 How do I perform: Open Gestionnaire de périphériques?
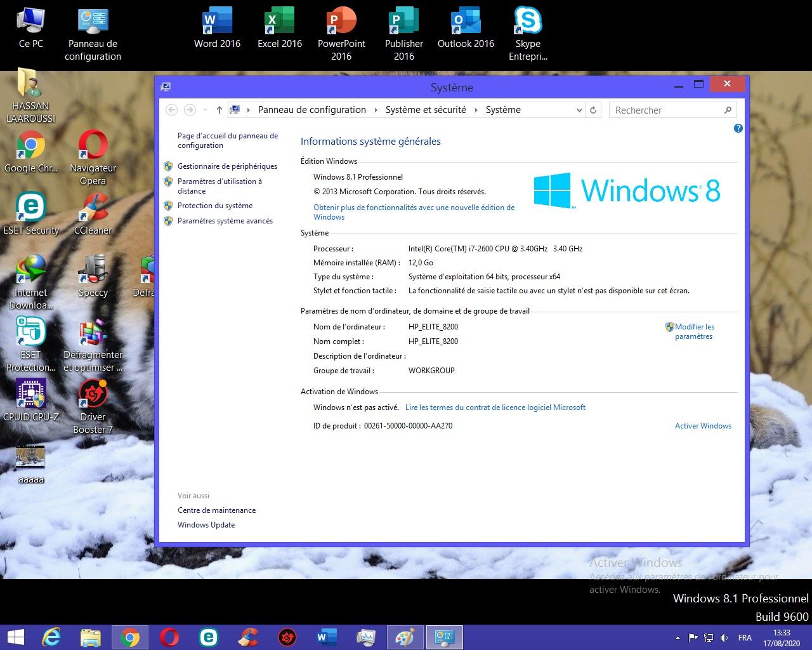coord(227,166)
